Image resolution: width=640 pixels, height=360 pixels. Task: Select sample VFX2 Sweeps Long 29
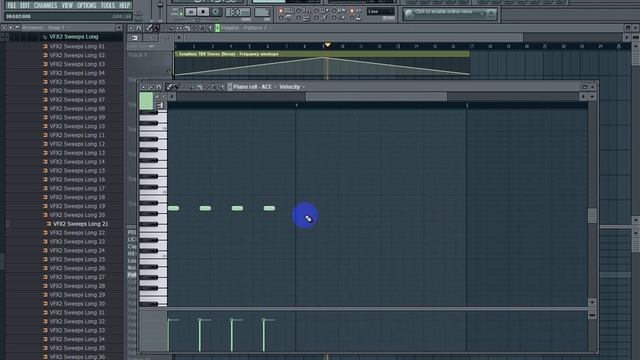point(77,295)
